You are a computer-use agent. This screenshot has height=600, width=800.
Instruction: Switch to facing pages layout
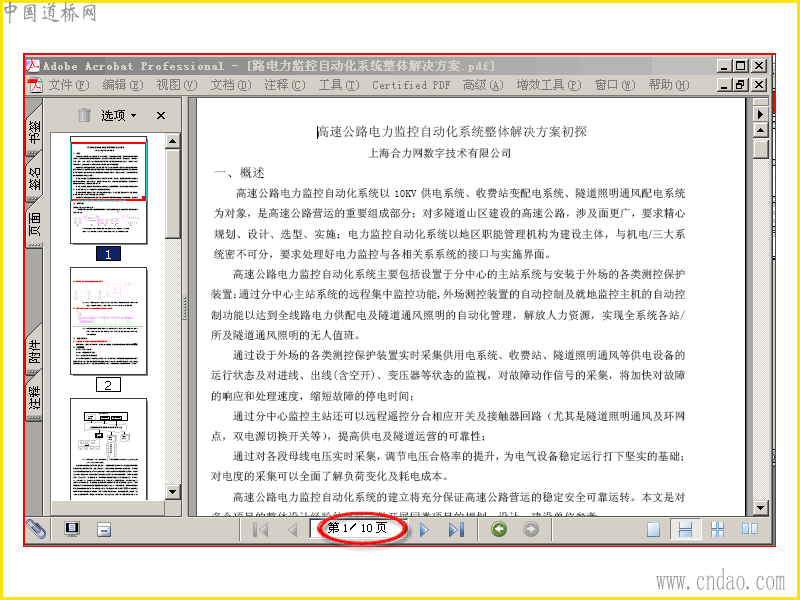(749, 529)
